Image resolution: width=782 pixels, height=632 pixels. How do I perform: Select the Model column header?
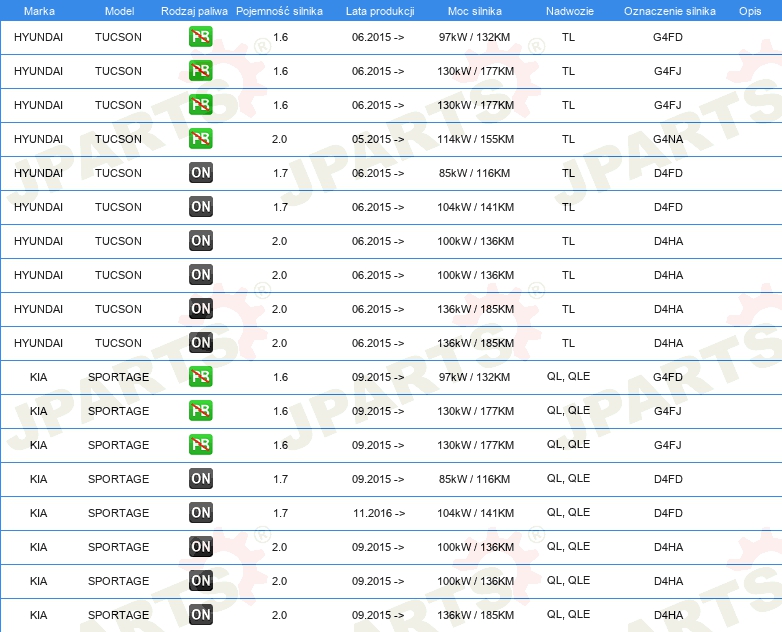click(119, 10)
